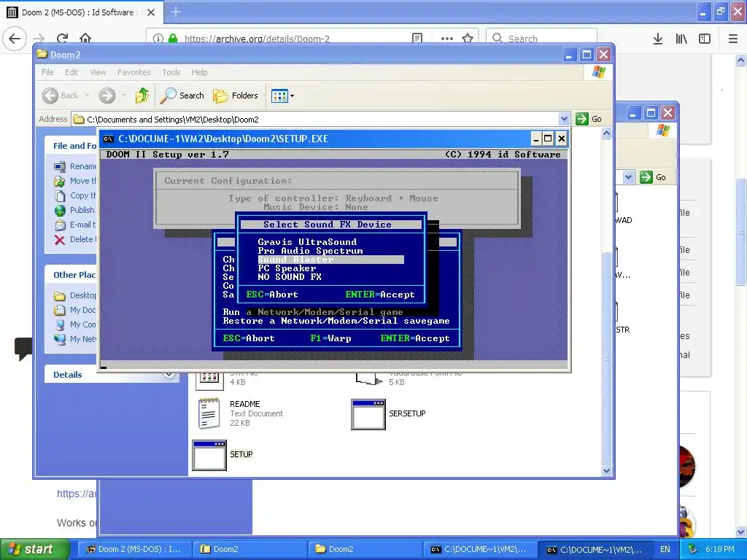This screenshot has height=560, width=747.
Task: Open the Edit menu in Doom2 window
Action: (71, 72)
